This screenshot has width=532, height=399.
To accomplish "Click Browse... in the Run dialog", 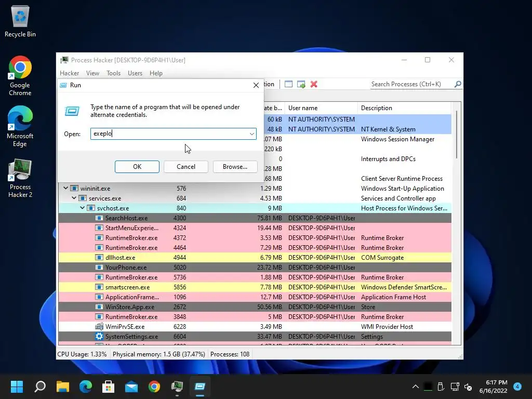I will pos(235,167).
